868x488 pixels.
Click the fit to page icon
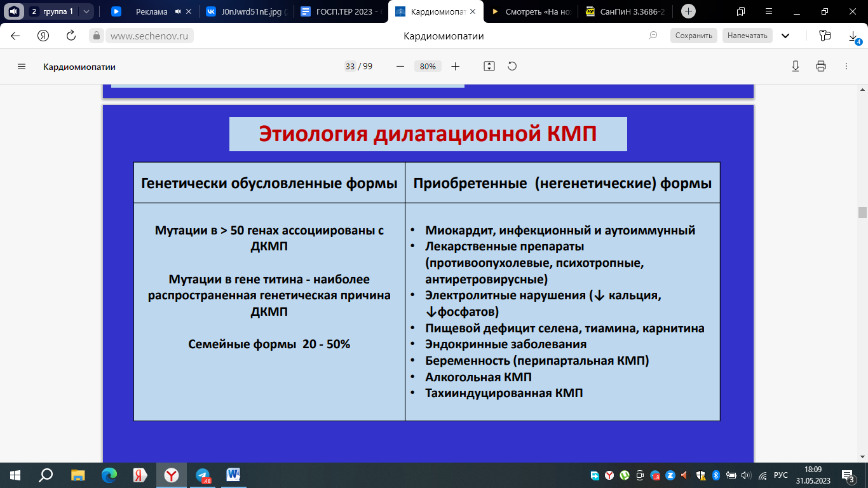tap(489, 66)
